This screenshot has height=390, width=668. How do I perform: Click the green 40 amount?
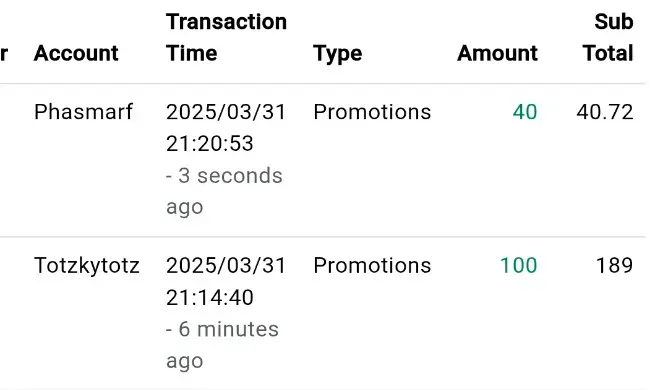(525, 112)
